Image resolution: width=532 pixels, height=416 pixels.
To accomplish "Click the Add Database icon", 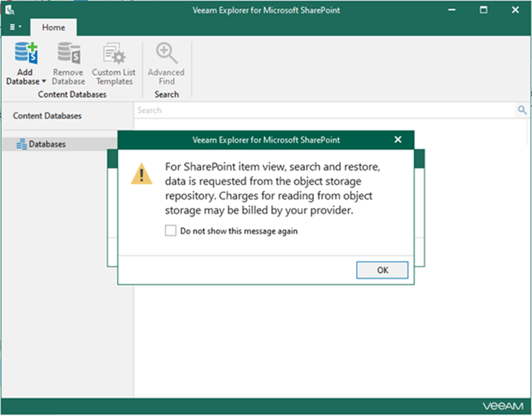I will tap(26, 53).
